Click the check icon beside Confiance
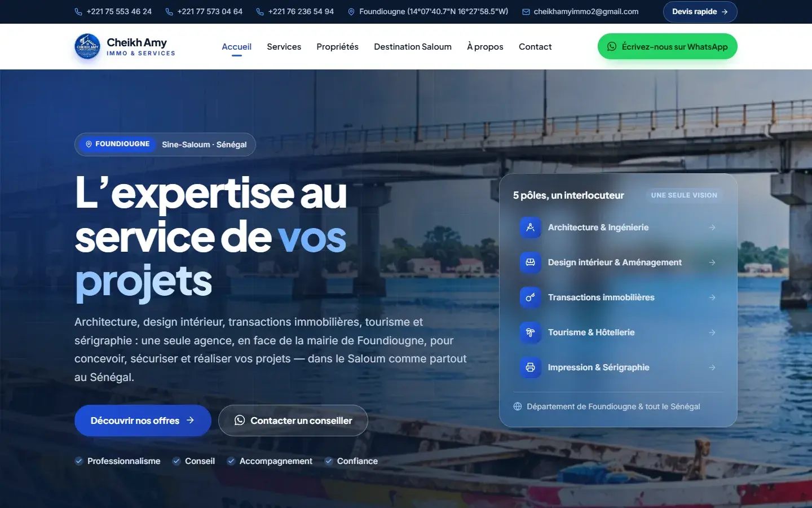Image resolution: width=812 pixels, height=508 pixels. tap(329, 461)
